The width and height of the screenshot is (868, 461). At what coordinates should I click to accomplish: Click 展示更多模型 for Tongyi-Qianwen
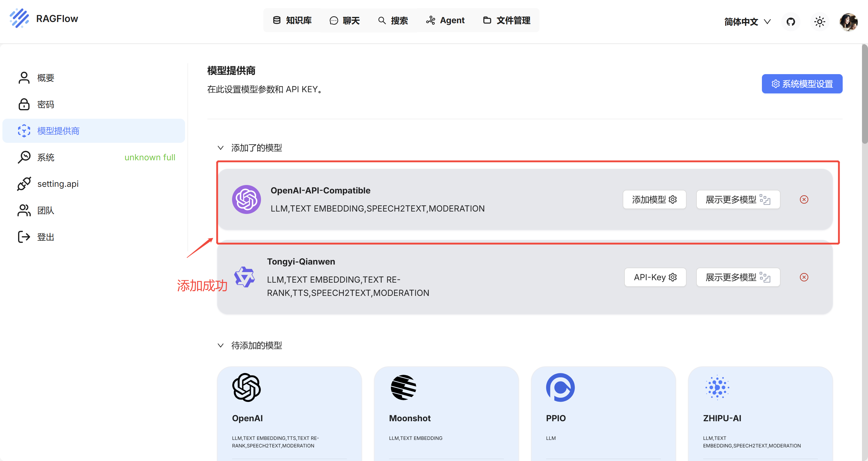pyautogui.click(x=738, y=277)
